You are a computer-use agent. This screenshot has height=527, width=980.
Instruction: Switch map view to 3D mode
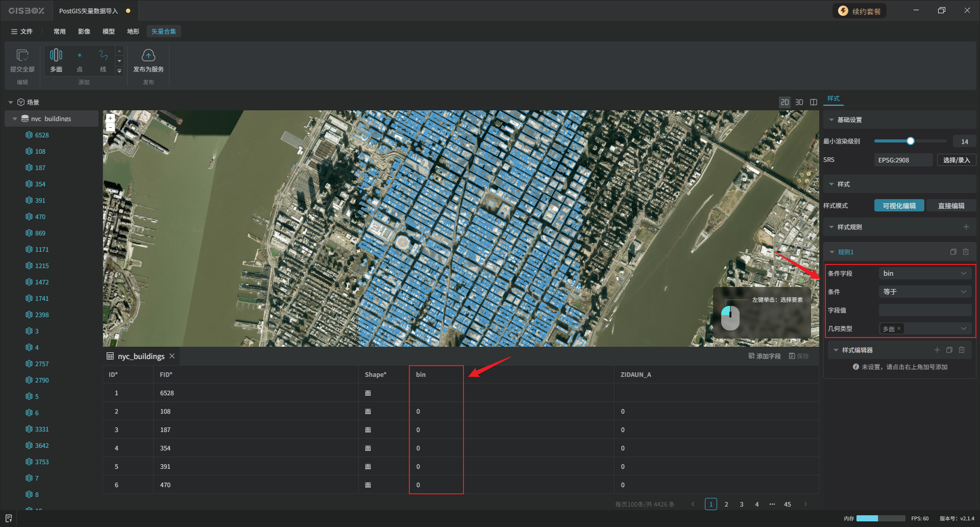click(799, 102)
